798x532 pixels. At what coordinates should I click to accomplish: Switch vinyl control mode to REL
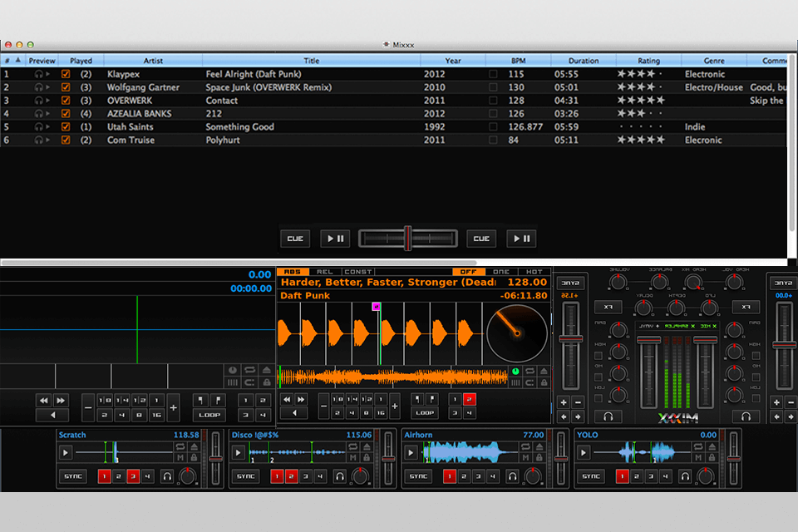(x=325, y=272)
